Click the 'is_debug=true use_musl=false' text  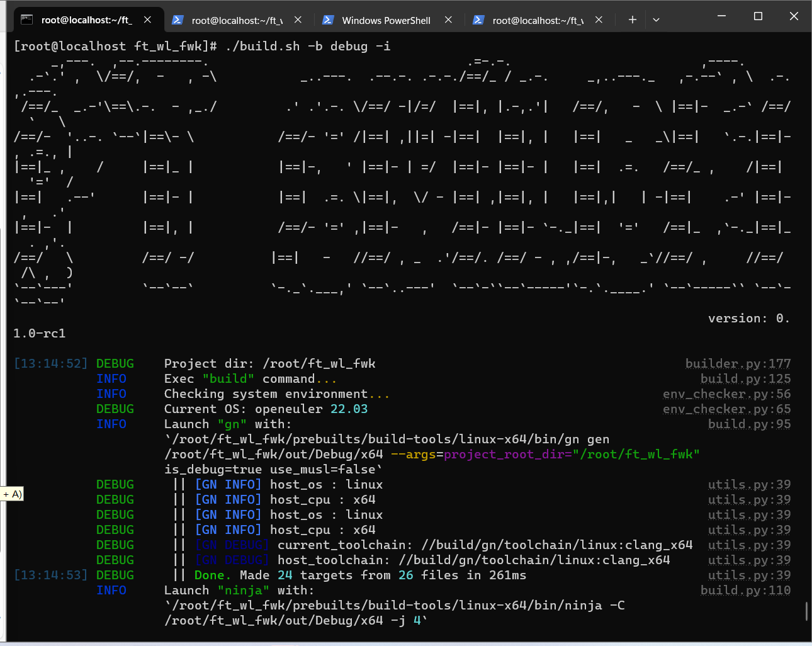point(273,469)
